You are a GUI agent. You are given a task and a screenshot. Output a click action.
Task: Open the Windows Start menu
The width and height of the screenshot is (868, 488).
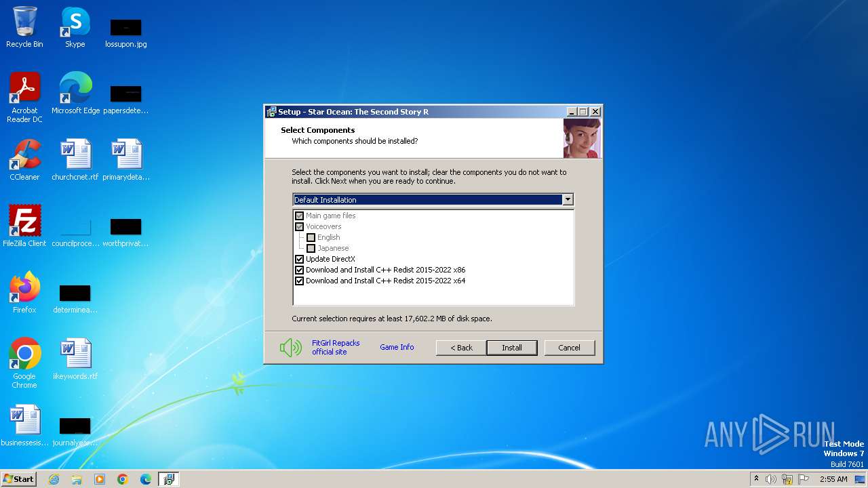(18, 479)
